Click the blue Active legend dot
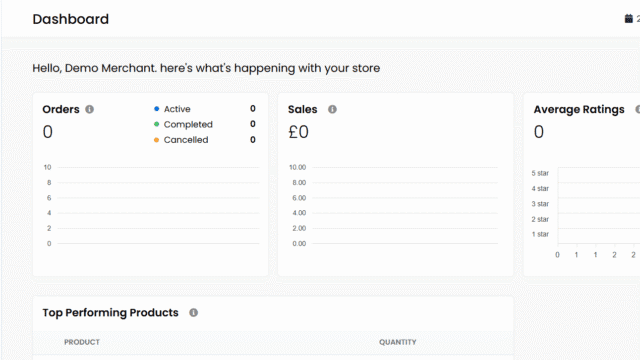 [156, 109]
